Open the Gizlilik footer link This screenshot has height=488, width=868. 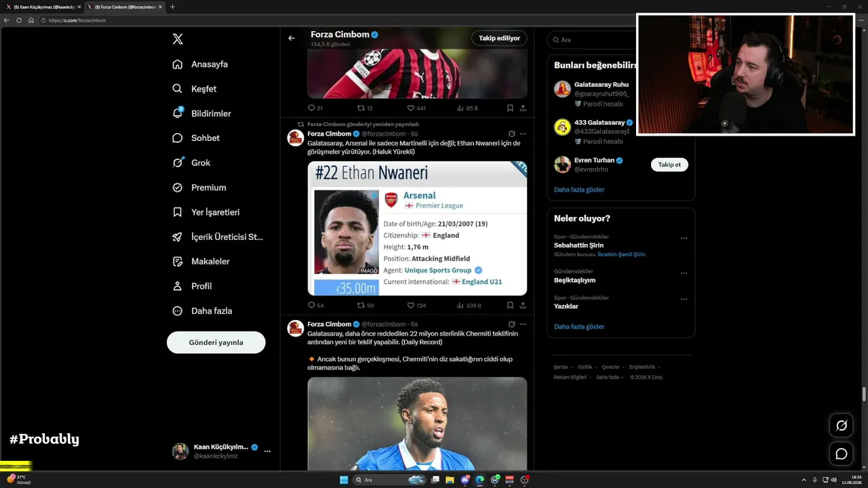click(x=585, y=367)
